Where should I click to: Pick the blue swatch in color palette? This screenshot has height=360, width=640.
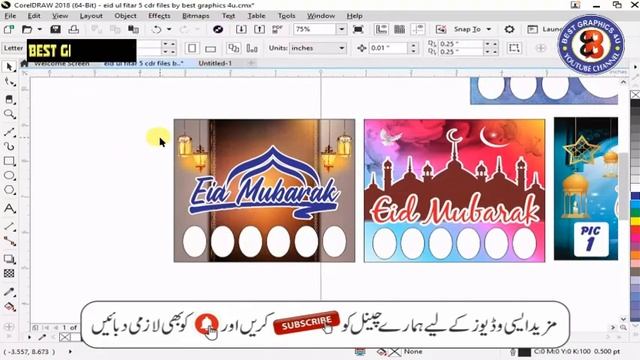click(x=636, y=196)
